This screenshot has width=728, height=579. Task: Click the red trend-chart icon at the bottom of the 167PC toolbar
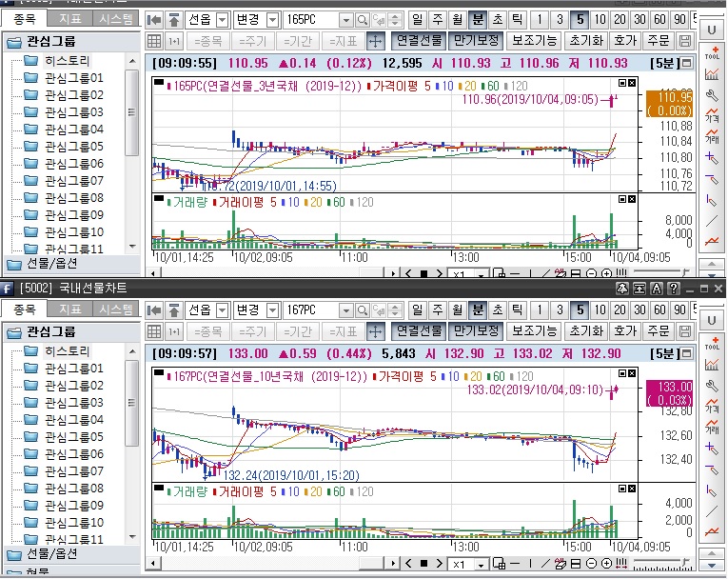(712, 531)
